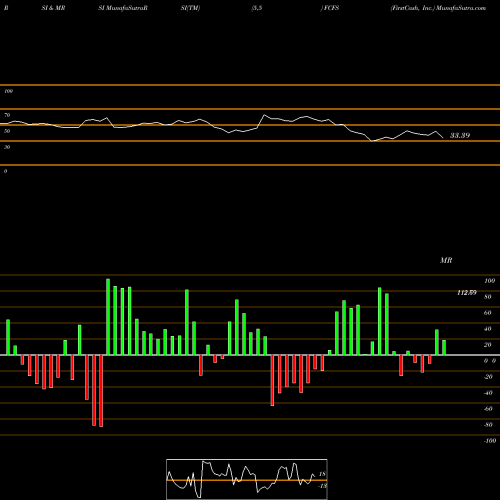Image resolution: width=500 pixels, height=500 pixels.
Task: Click the MR axis label 80
Action: [488, 297]
